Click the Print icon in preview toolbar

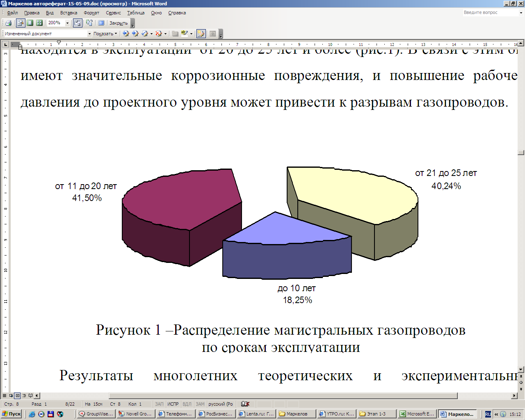(x=8, y=23)
